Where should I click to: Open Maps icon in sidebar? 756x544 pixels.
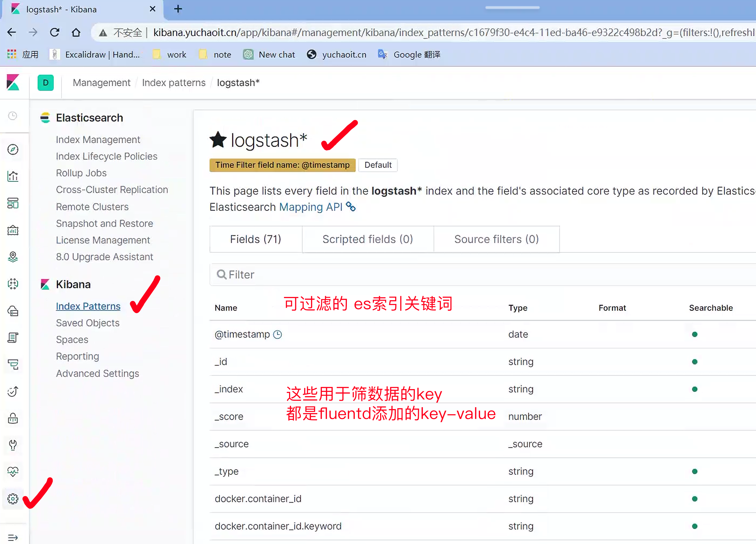click(13, 257)
